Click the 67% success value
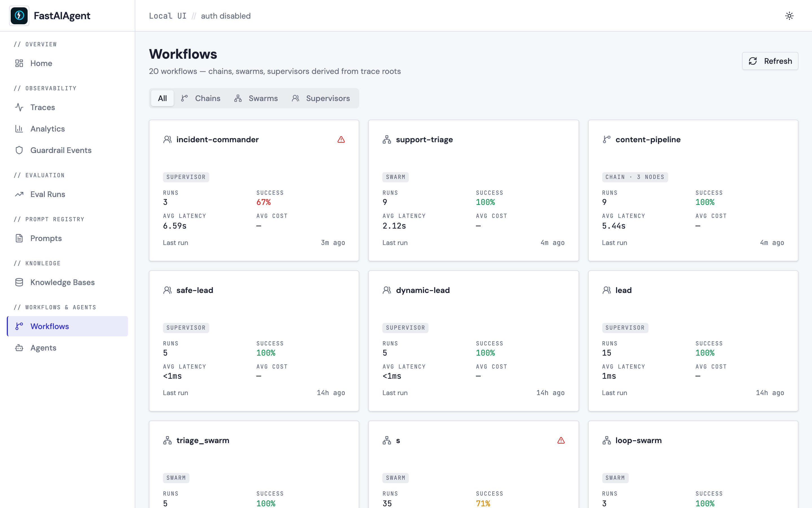This screenshot has height=508, width=812. 263,202
